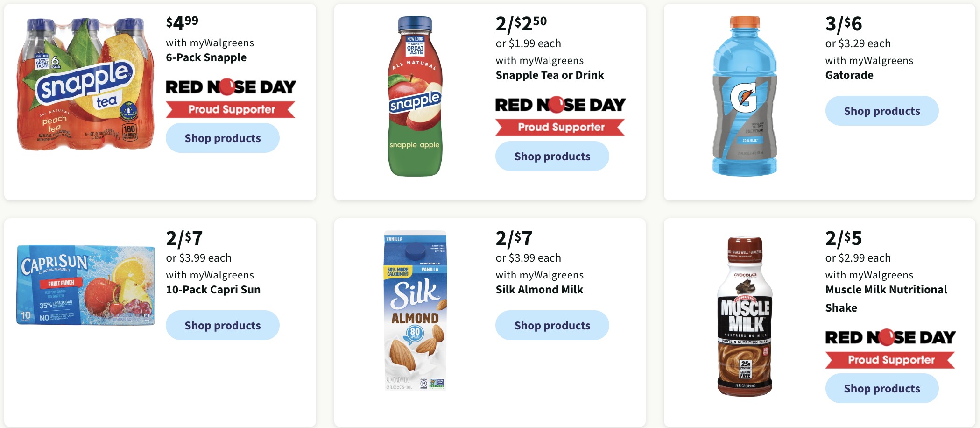Click Shop products for 10-Pack Capri Sun

pos(222,325)
